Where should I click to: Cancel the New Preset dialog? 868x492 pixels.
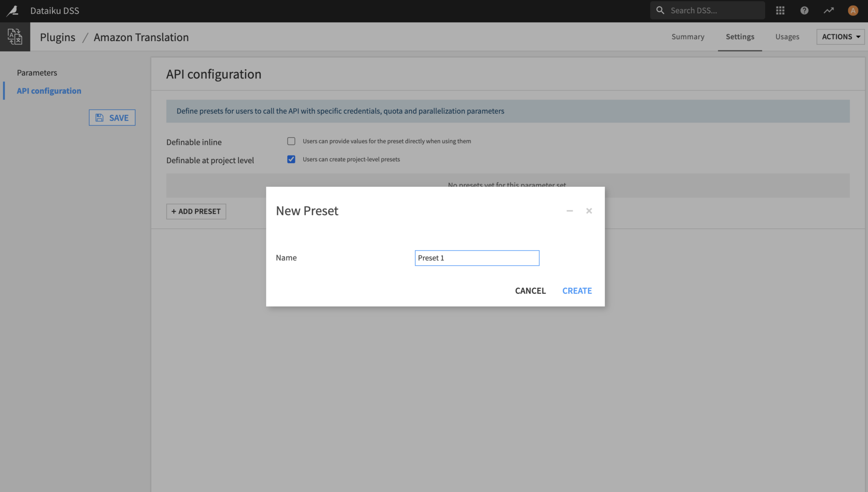click(530, 291)
